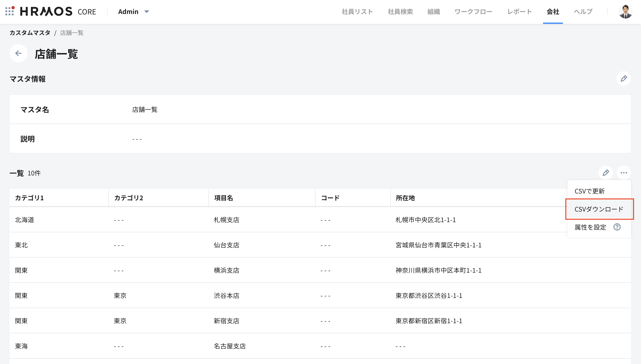
Task: Toggle the three-dots more options button
Action: [623, 173]
